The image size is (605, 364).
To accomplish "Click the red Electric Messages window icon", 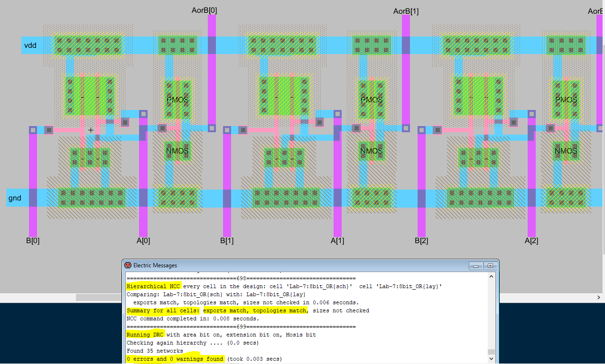I will pyautogui.click(x=128, y=265).
